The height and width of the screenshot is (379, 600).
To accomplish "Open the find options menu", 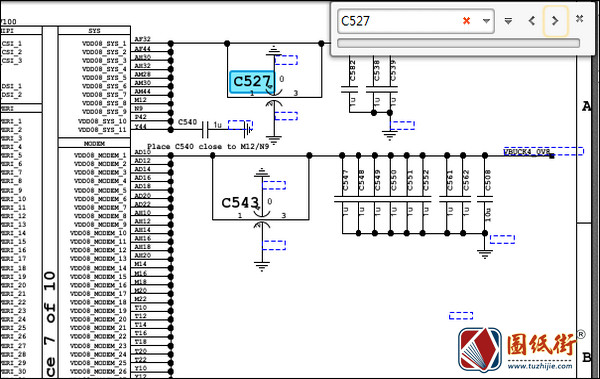I will 508,21.
